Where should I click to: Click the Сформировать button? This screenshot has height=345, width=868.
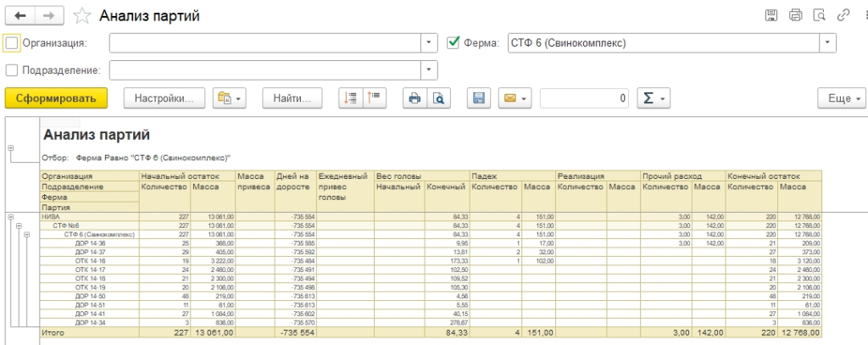56,98
